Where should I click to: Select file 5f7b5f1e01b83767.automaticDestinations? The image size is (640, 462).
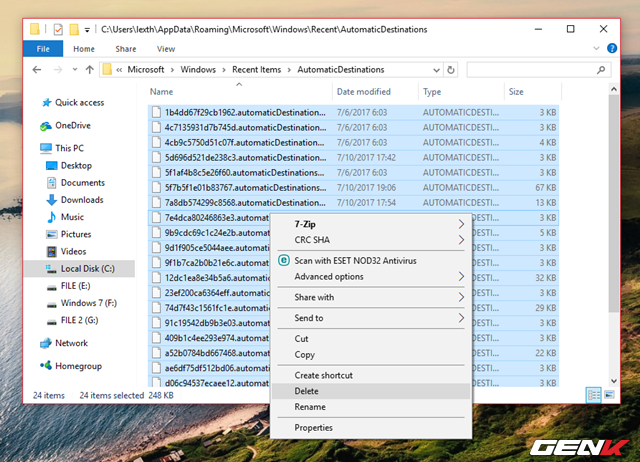coord(353,188)
